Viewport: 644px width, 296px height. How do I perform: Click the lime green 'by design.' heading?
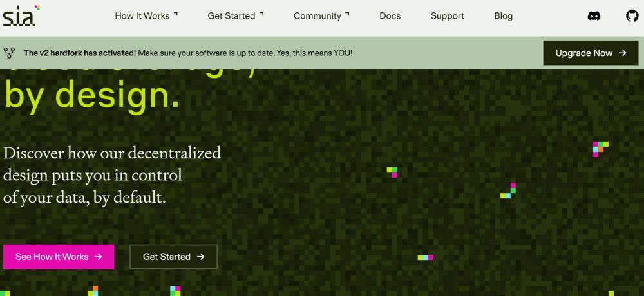coord(92,95)
